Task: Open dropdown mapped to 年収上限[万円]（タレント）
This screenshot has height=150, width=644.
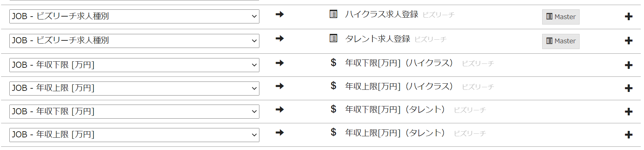Action: 134,135
